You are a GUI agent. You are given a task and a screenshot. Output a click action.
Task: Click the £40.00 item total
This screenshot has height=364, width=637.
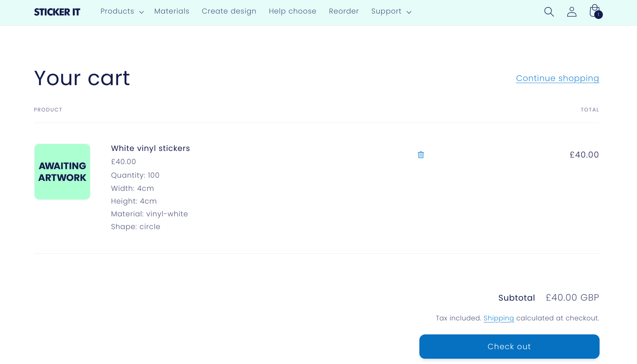[x=584, y=155]
